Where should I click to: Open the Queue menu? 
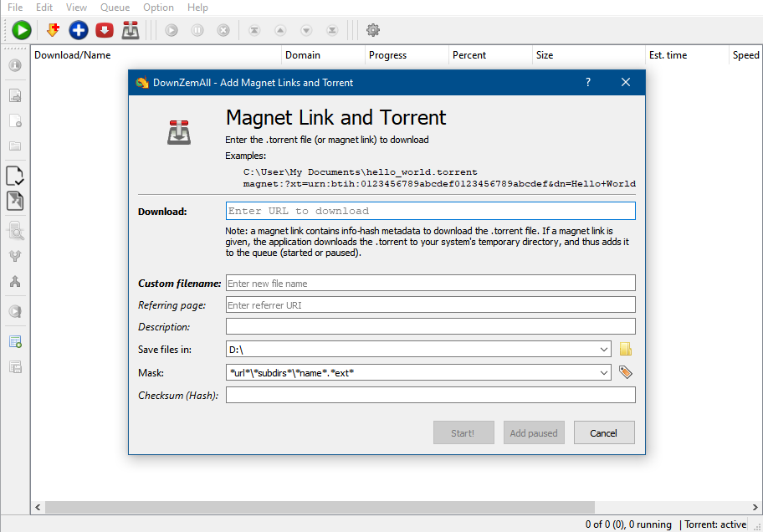(x=115, y=8)
